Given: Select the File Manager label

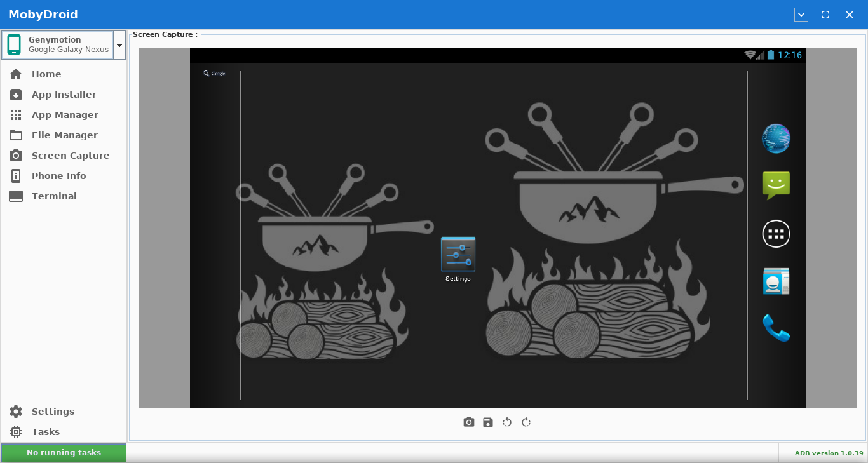Looking at the screenshot, I should (x=65, y=135).
